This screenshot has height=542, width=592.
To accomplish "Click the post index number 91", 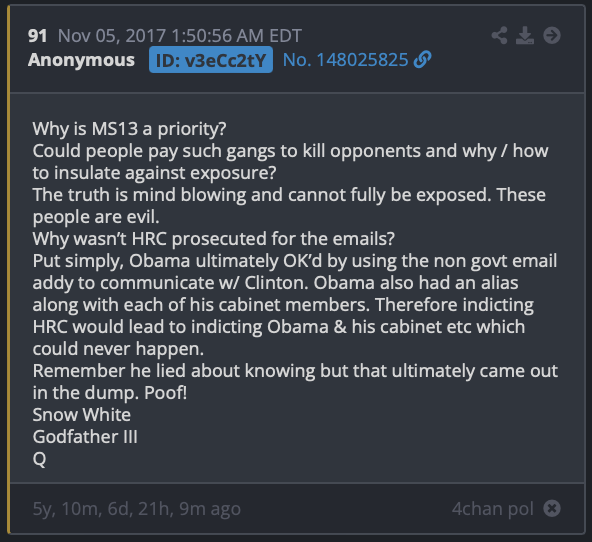I will click(x=37, y=36).
